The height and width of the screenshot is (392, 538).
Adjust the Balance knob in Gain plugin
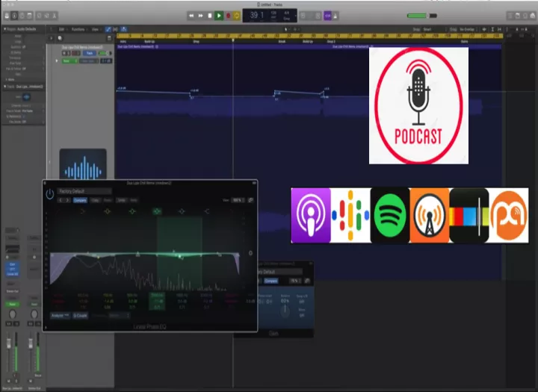point(285,311)
